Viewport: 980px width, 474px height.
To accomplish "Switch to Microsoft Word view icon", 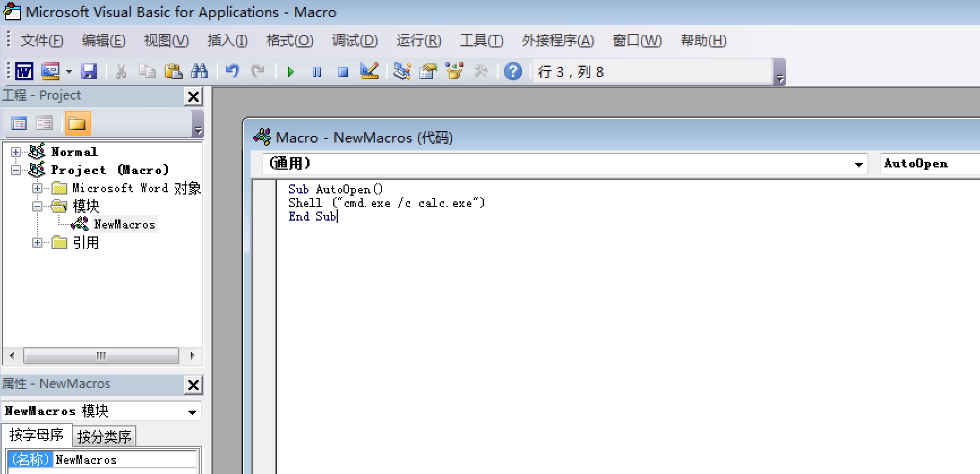I will tap(24, 71).
